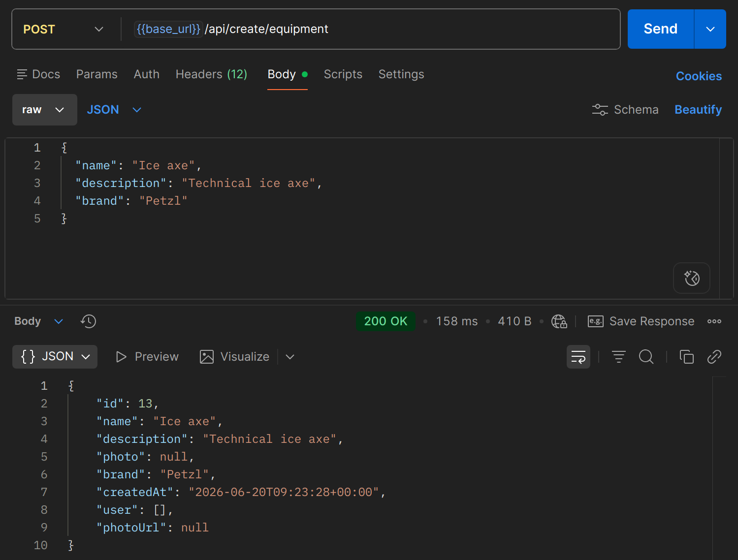Click the link icon in response toolbar
Viewport: 738px width, 560px height.
714,357
